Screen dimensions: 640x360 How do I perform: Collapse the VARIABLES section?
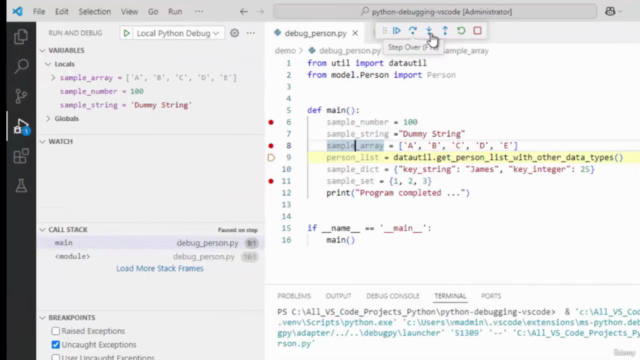(42, 50)
